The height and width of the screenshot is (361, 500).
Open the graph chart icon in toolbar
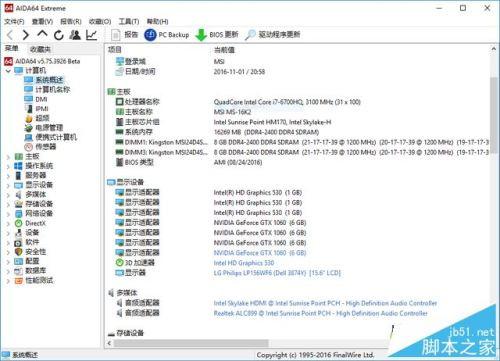[91, 35]
